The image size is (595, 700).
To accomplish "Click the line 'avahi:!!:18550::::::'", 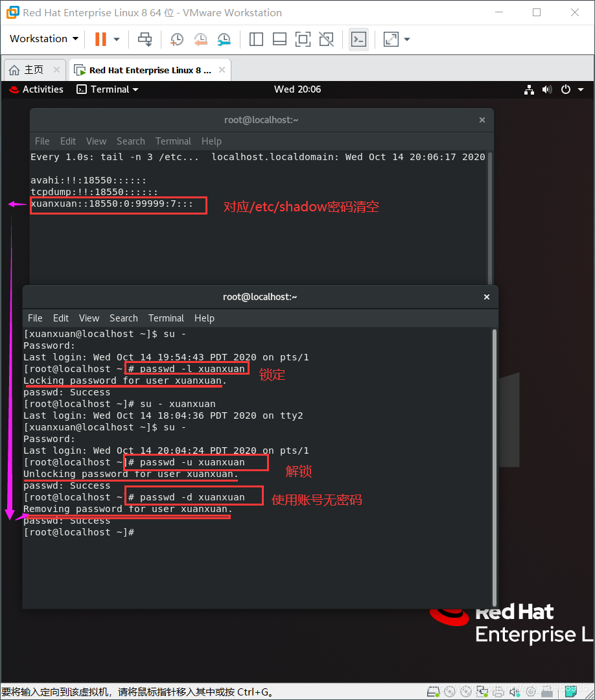I will (88, 180).
